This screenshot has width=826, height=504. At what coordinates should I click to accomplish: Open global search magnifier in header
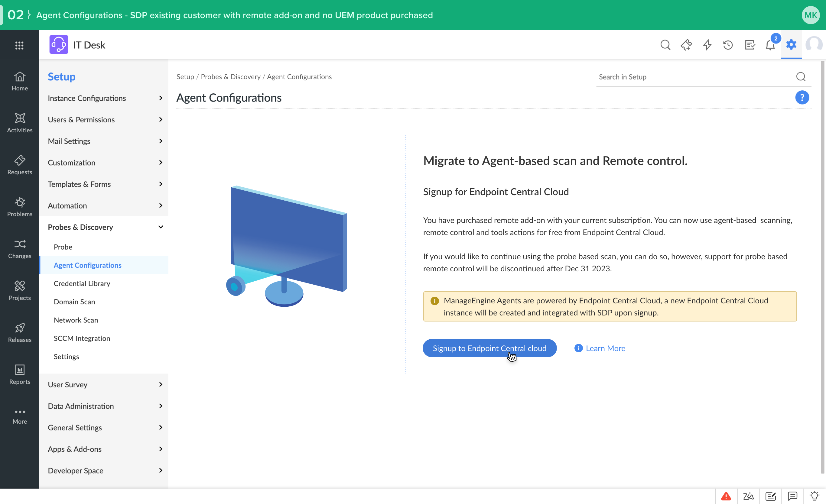(x=665, y=45)
